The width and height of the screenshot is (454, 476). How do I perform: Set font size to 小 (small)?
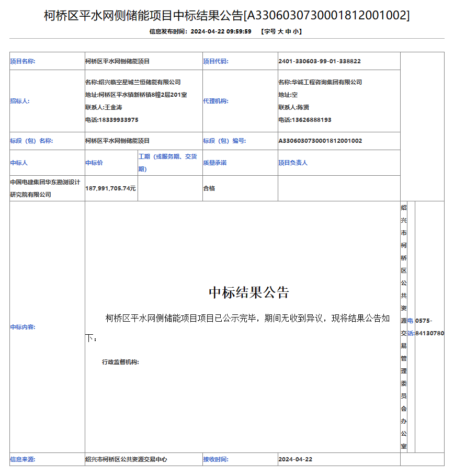pos(296,31)
